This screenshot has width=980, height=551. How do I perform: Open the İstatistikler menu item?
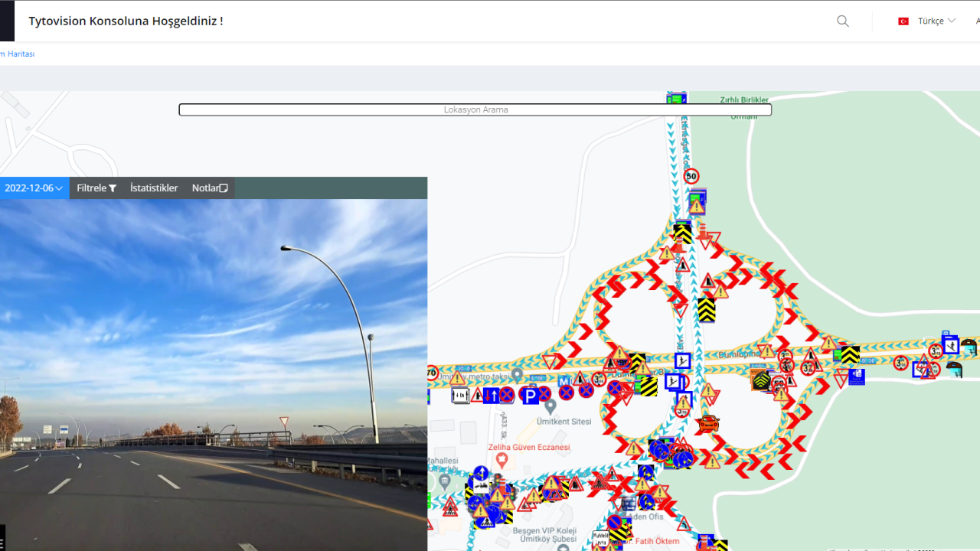(x=153, y=187)
